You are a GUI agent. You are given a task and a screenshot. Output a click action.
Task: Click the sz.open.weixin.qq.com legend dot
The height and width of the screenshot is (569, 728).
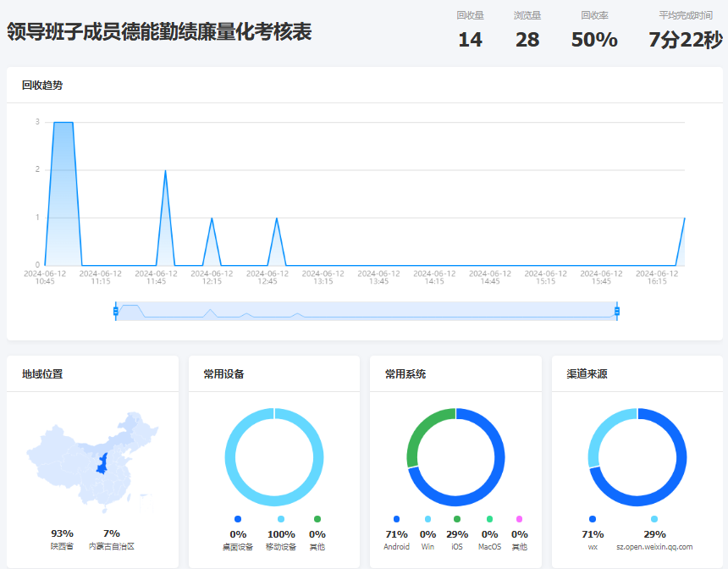click(x=654, y=519)
